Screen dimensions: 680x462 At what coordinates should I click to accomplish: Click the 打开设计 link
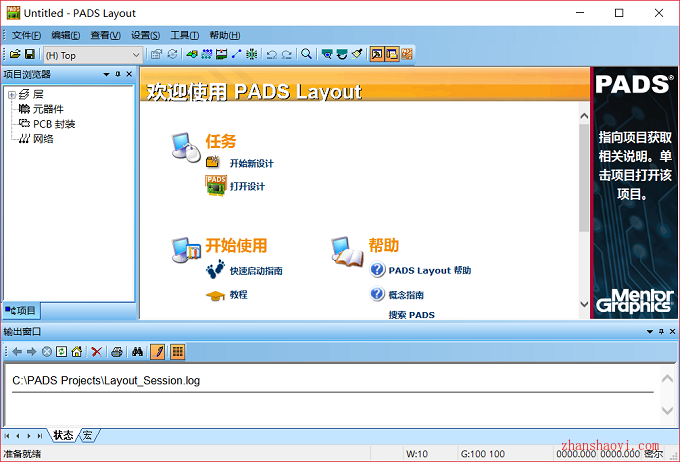click(x=247, y=187)
